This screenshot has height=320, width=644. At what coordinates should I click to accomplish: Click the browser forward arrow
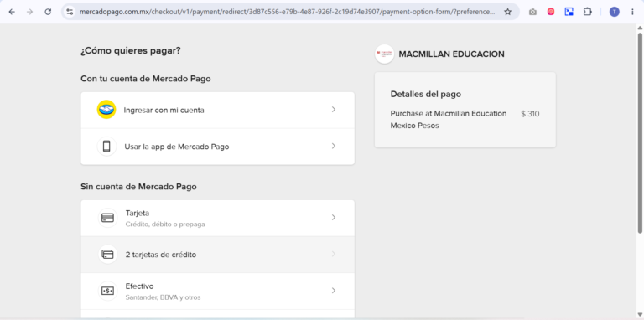click(x=29, y=12)
